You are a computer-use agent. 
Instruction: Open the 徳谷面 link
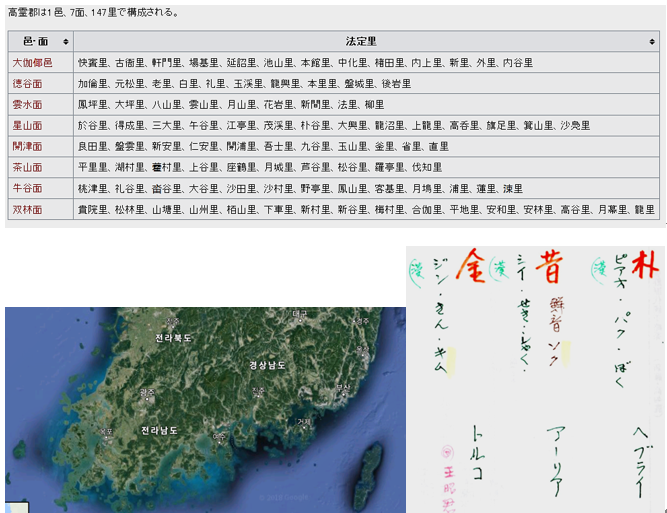click(x=27, y=84)
